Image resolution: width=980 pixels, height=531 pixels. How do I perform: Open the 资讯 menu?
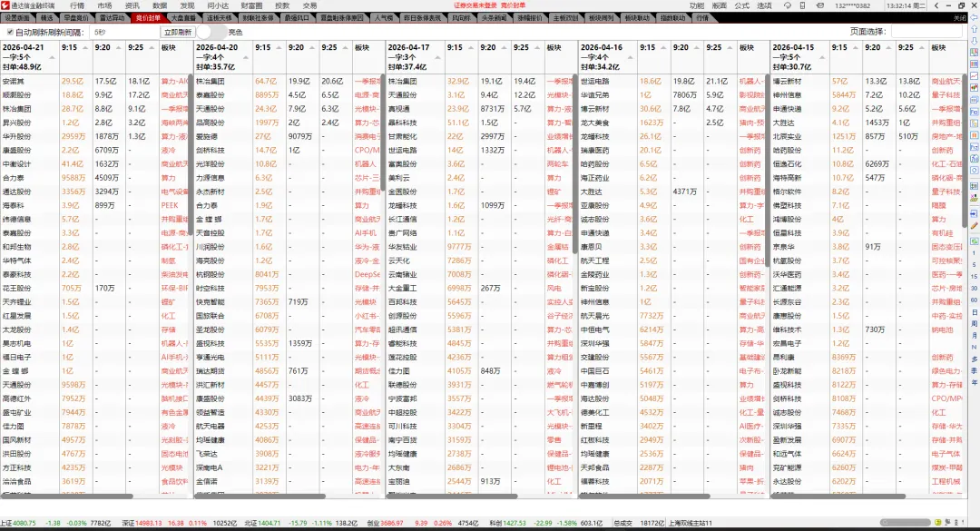coord(132,5)
